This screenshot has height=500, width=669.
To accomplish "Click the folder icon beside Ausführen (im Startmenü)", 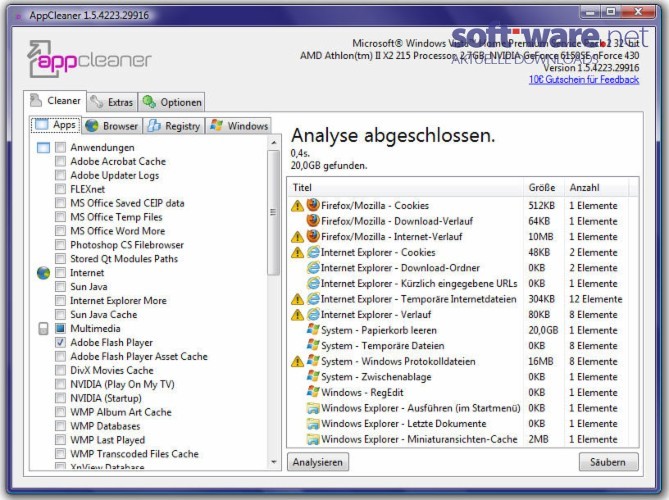I will pyautogui.click(x=313, y=408).
